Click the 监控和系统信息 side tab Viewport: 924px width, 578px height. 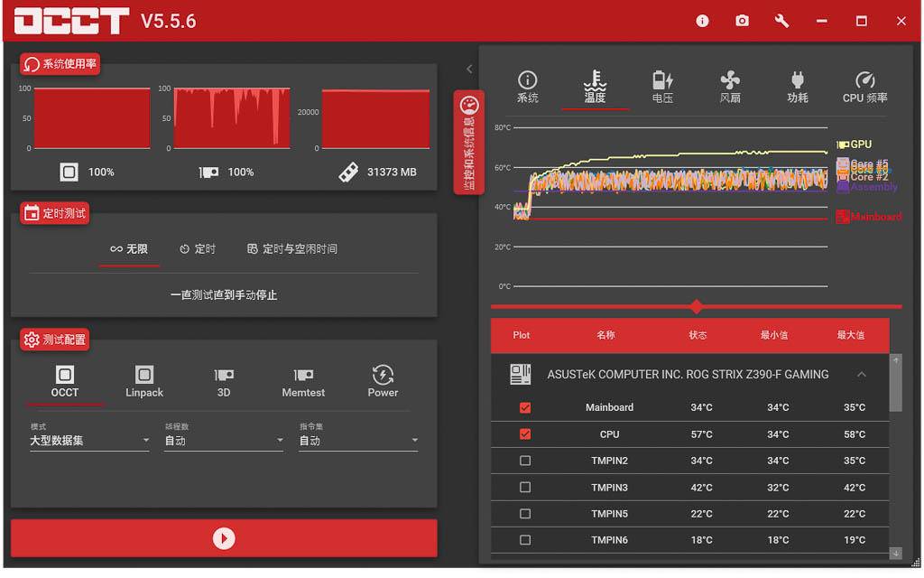click(469, 142)
